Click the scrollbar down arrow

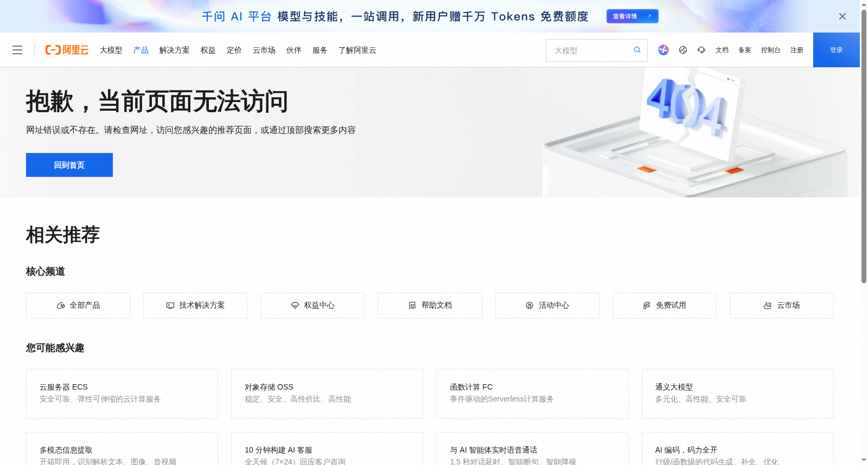[x=864, y=460]
